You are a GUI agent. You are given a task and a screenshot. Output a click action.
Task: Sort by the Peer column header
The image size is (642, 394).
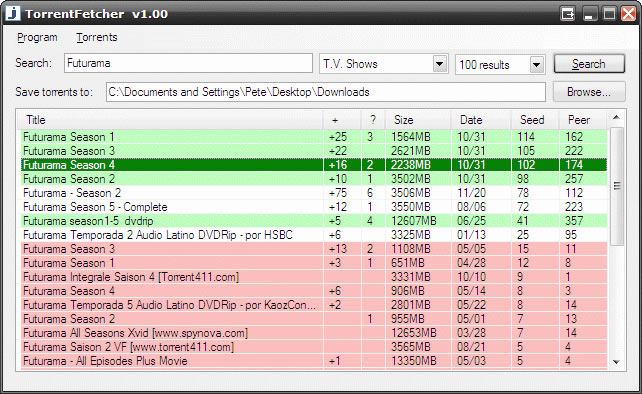pos(583,120)
